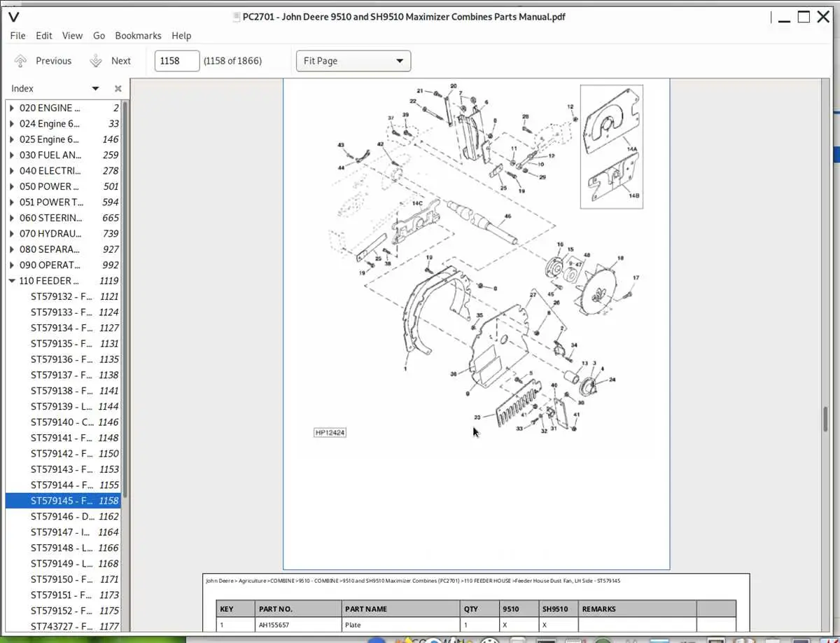Open the Fit Page zoom dropdown
Viewport: 840px width, 643px height.
coord(353,61)
